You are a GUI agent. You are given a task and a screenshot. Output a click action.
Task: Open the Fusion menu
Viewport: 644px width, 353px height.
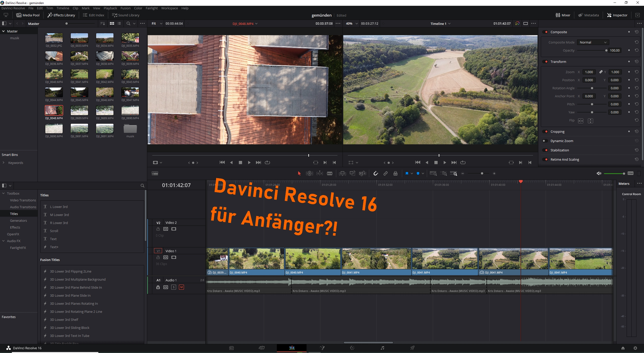(x=125, y=8)
